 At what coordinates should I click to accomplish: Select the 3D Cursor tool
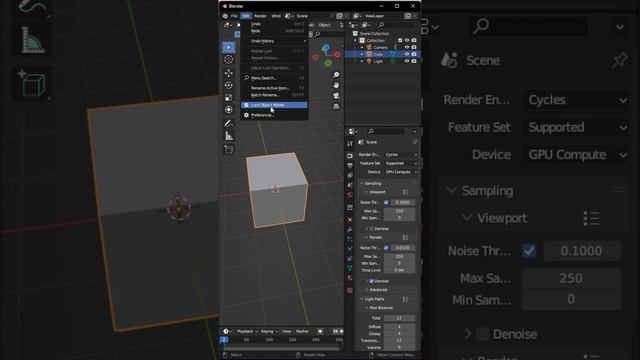[x=229, y=60]
